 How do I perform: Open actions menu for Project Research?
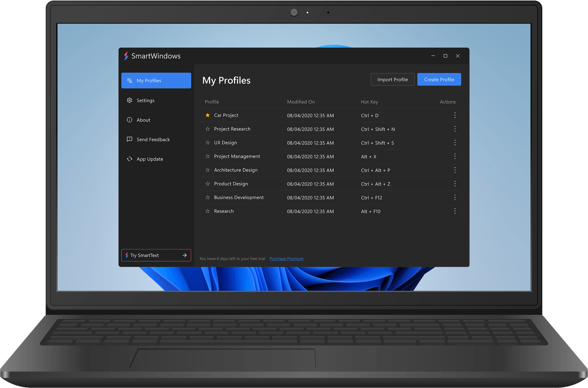455,129
